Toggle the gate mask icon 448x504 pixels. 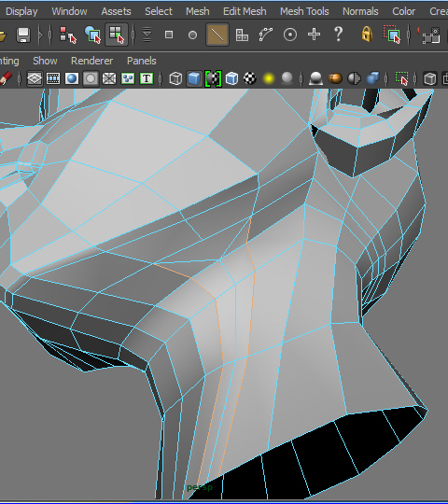pos(91,78)
